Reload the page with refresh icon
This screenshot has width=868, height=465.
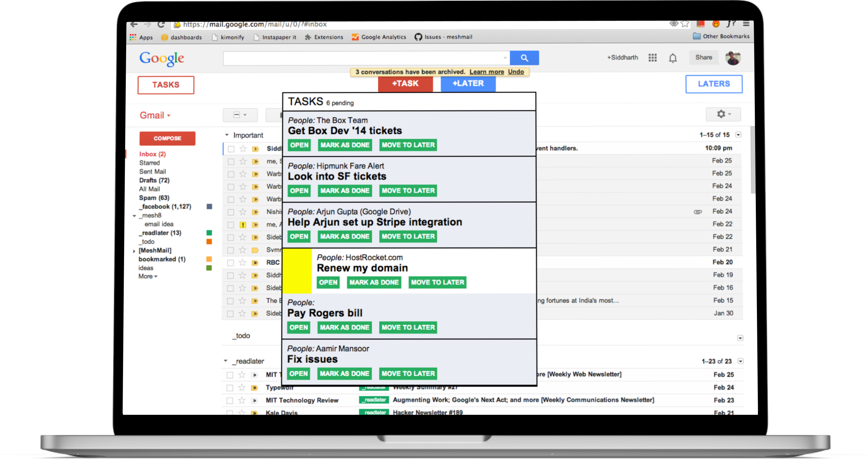pos(161,25)
